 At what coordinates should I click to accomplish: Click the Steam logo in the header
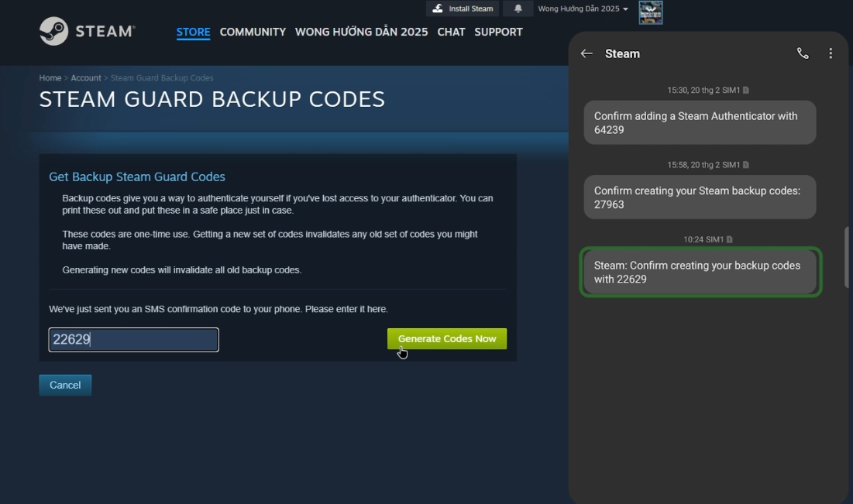pos(87,31)
